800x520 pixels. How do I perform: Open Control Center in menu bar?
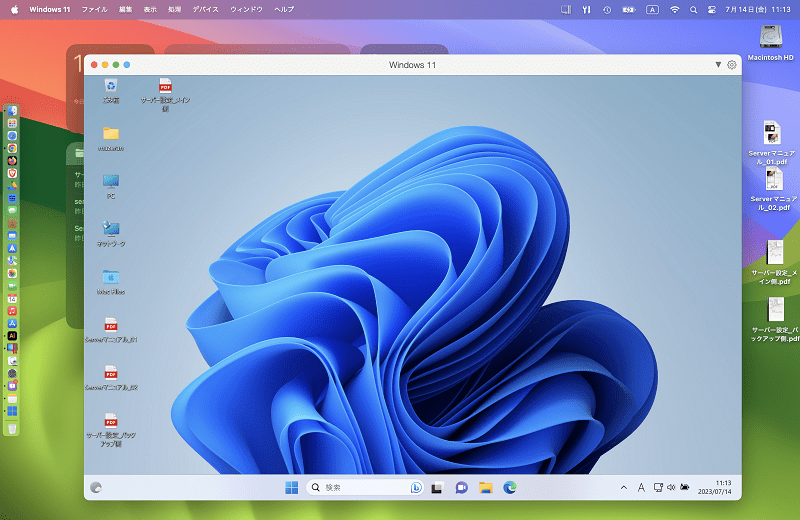(711, 9)
